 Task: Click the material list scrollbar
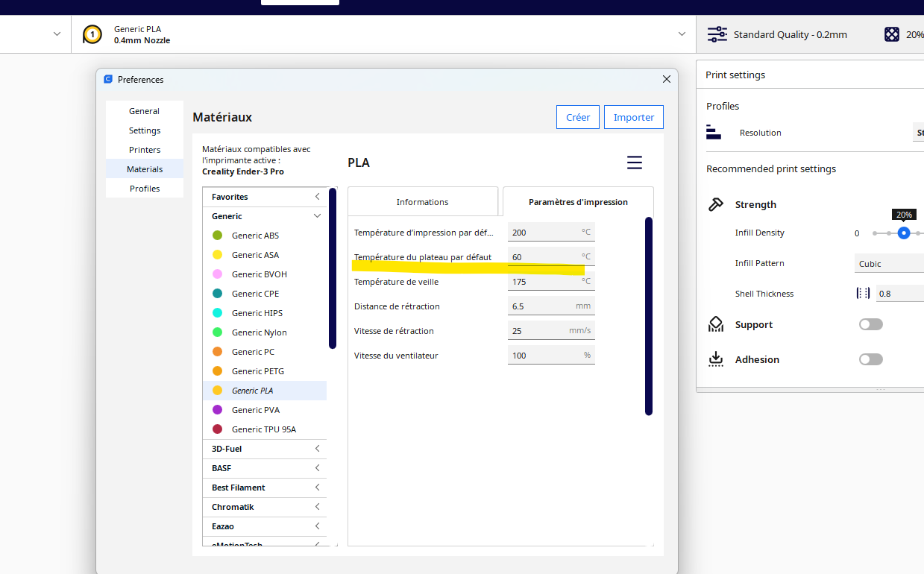(x=333, y=268)
